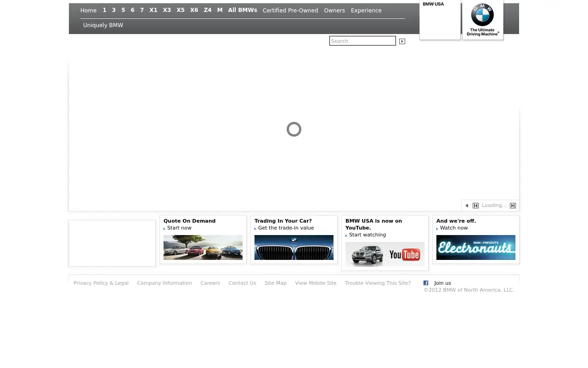Image resolution: width=588 pixels, height=368 pixels.
Task: Click Watch now under And we're off
Action: point(454,228)
